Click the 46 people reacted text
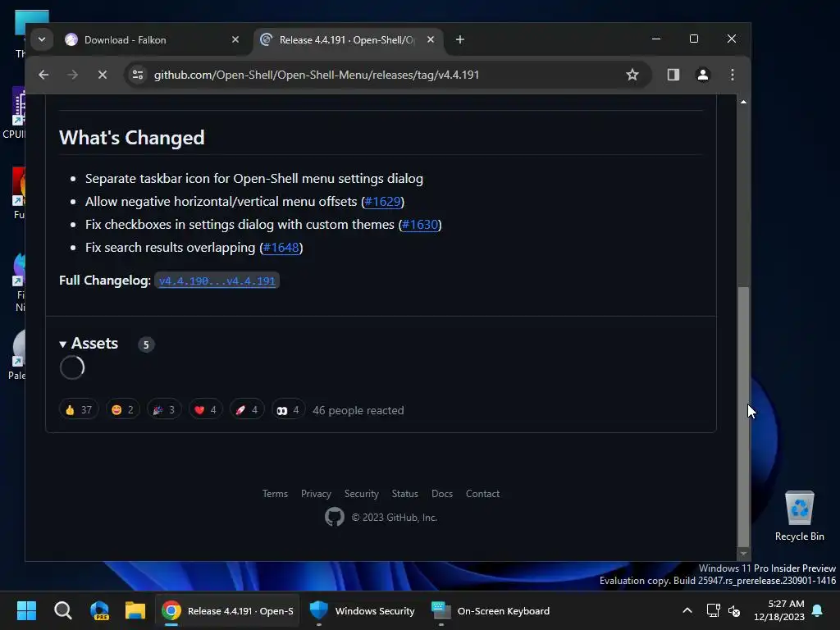 358,410
